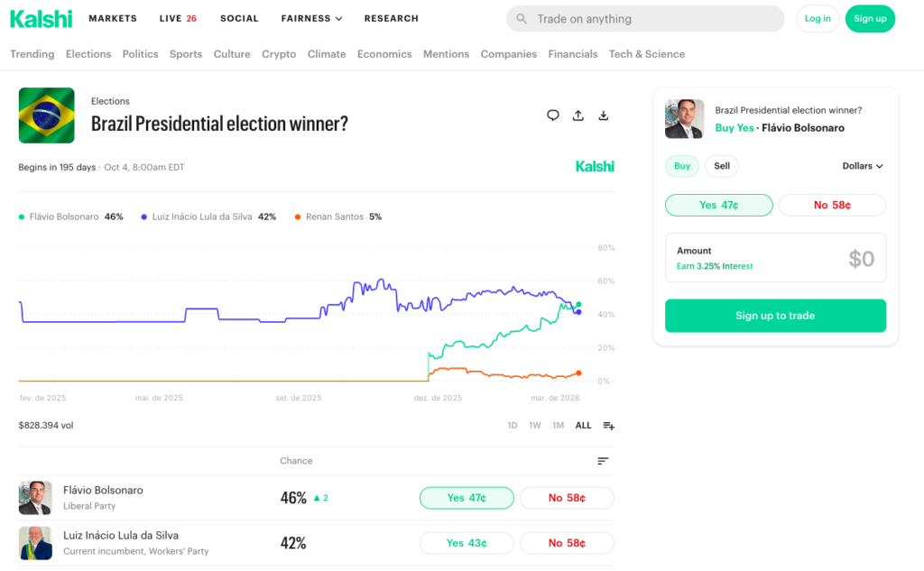The width and height of the screenshot is (924, 571).
Task: Click the Log in button
Action: [x=818, y=19]
